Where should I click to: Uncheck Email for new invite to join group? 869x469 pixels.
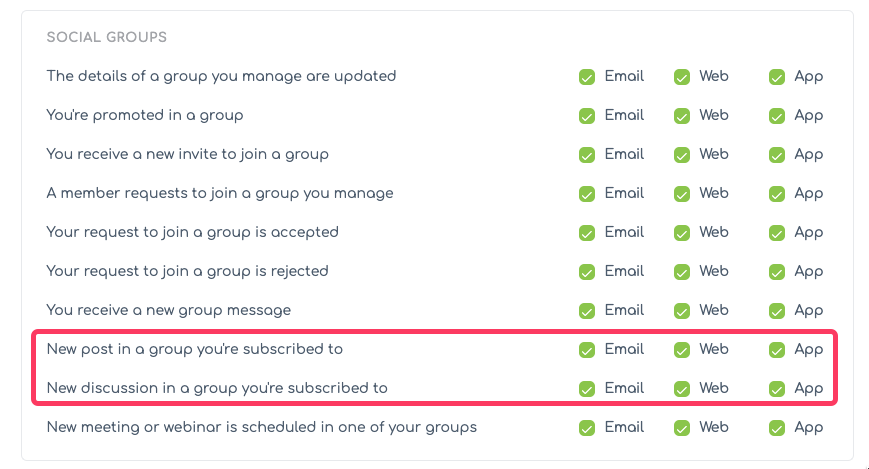point(587,155)
